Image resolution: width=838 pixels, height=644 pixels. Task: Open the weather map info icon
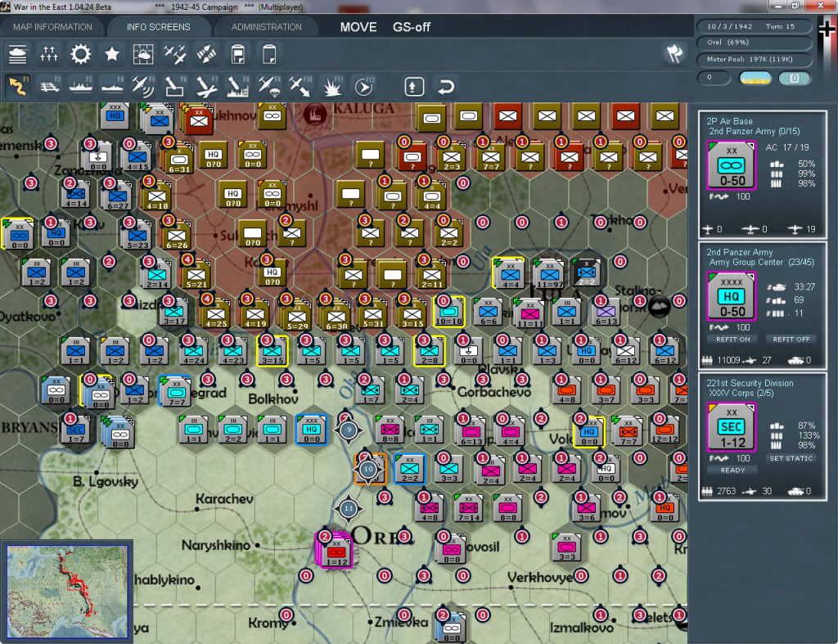(142, 54)
